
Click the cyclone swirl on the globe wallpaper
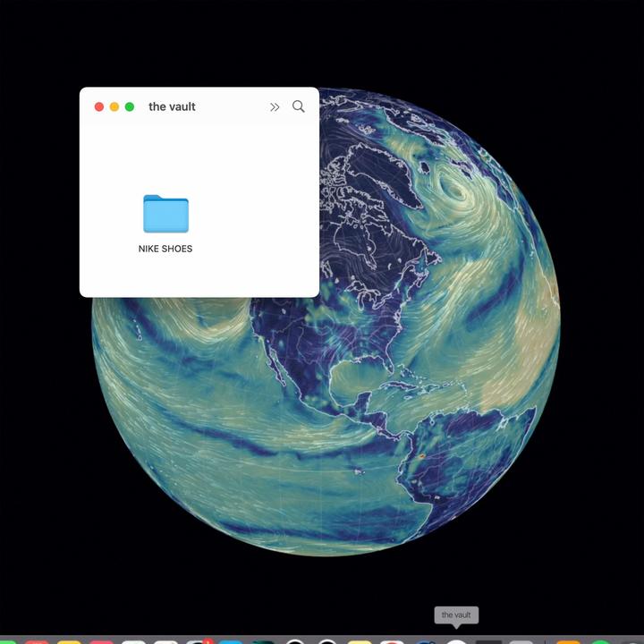tap(452, 188)
